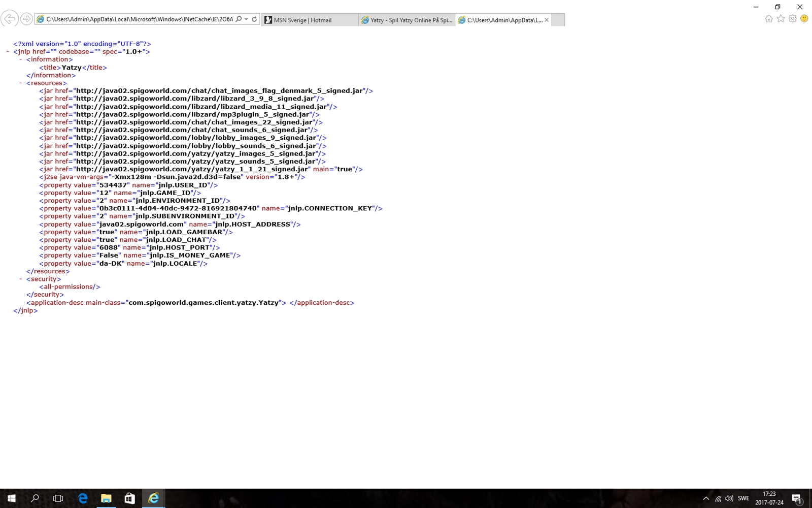Image resolution: width=812 pixels, height=508 pixels.
Task: Click the smiley feedback icon
Action: (x=804, y=19)
